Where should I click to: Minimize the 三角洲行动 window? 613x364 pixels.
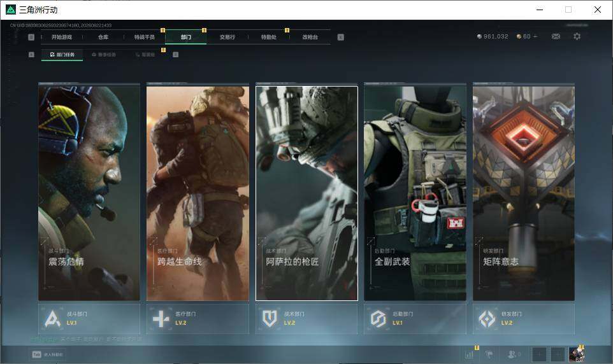[540, 10]
